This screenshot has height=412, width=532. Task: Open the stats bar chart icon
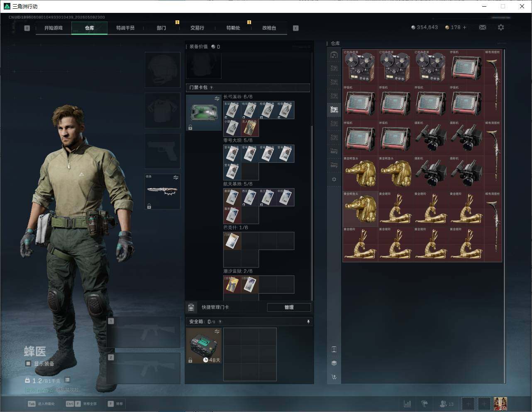pyautogui.click(x=408, y=404)
